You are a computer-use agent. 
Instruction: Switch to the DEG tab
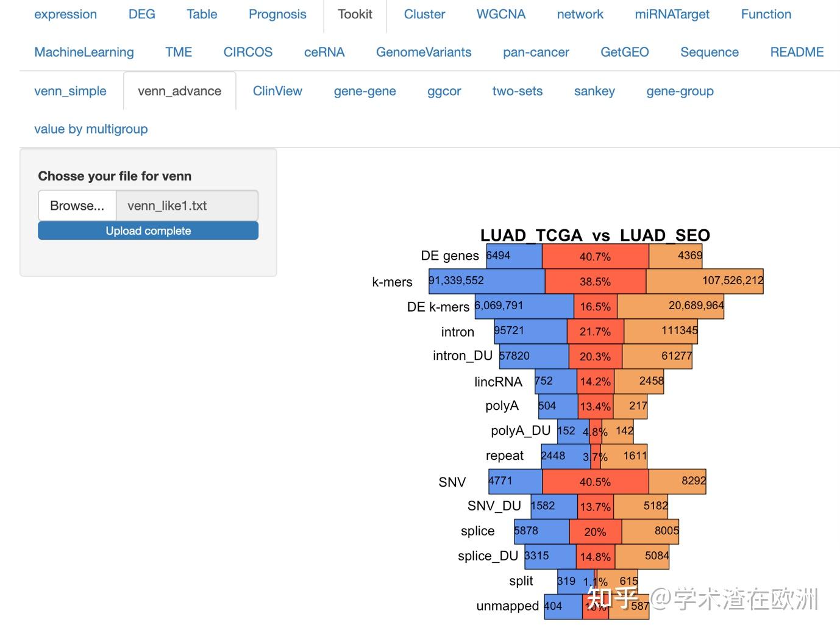pos(141,15)
